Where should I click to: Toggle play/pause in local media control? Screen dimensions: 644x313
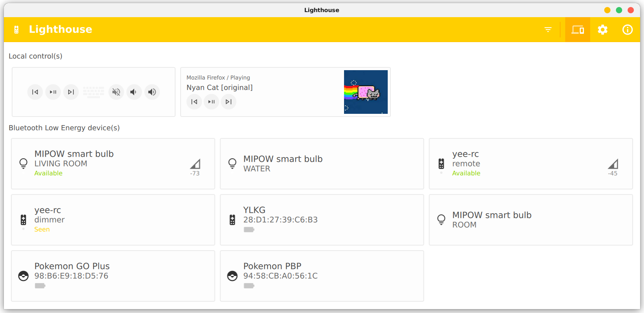tap(53, 92)
